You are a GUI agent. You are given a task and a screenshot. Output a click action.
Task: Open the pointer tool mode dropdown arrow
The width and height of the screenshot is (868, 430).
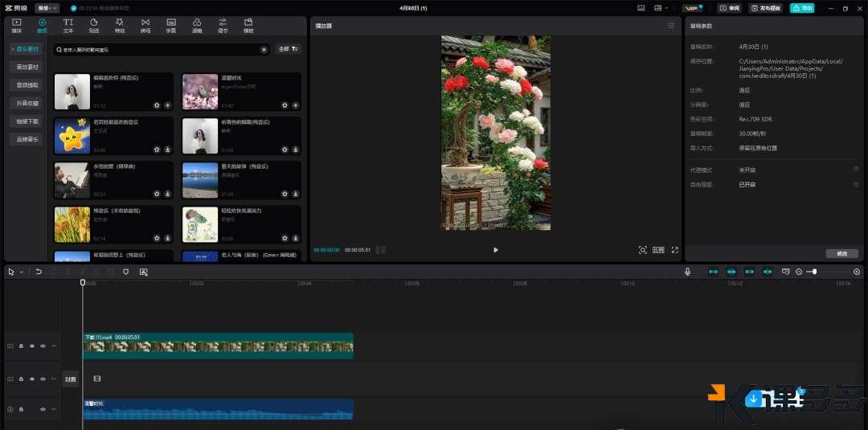click(x=22, y=272)
